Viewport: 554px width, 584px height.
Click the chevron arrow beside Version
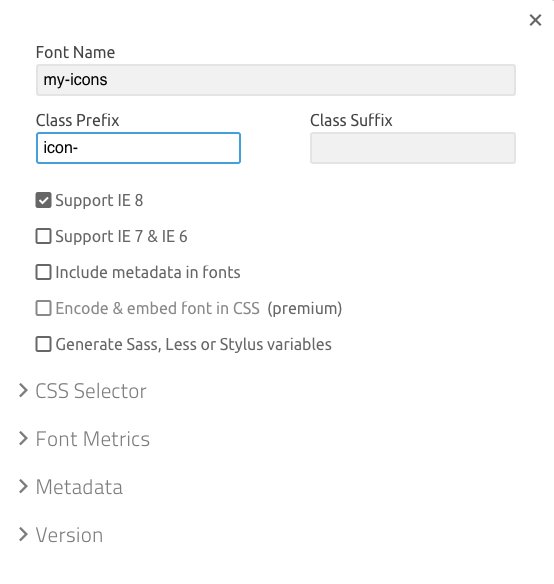[23, 534]
